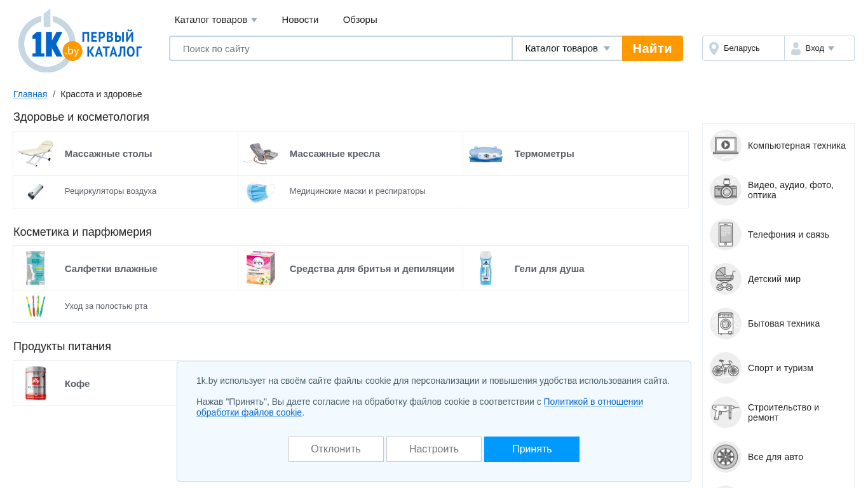
Task: Click the thermometer product icon
Action: (x=485, y=154)
